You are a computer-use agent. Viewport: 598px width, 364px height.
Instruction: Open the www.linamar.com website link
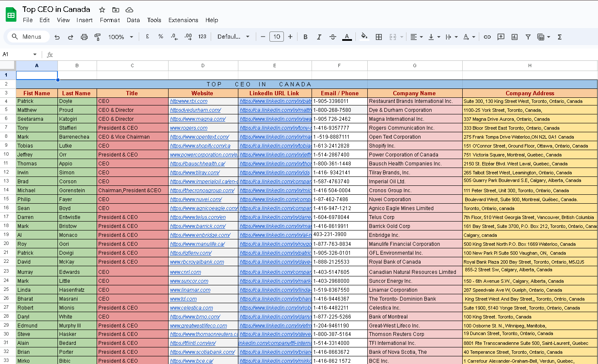pos(190,290)
